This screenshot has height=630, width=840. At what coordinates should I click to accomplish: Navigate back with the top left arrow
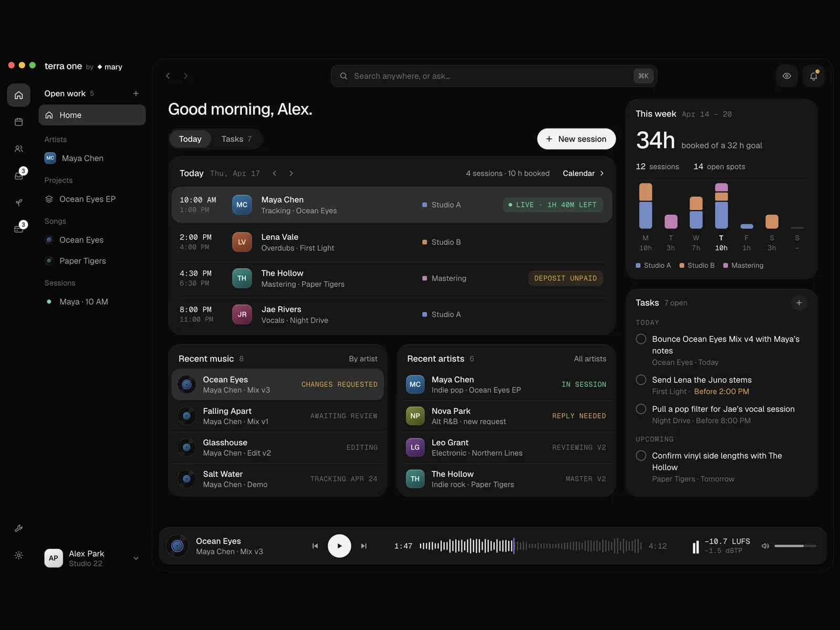[x=168, y=76]
